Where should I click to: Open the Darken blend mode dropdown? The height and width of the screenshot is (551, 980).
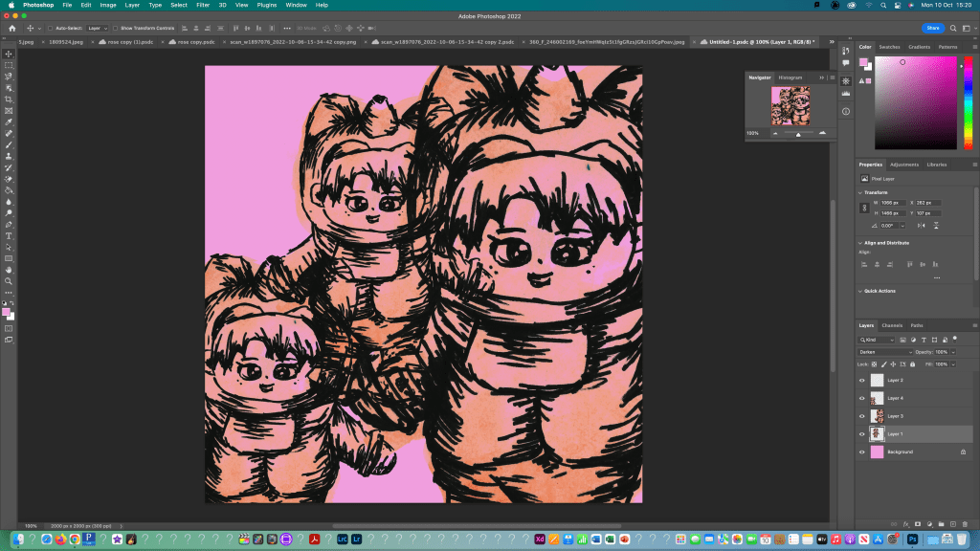point(884,352)
